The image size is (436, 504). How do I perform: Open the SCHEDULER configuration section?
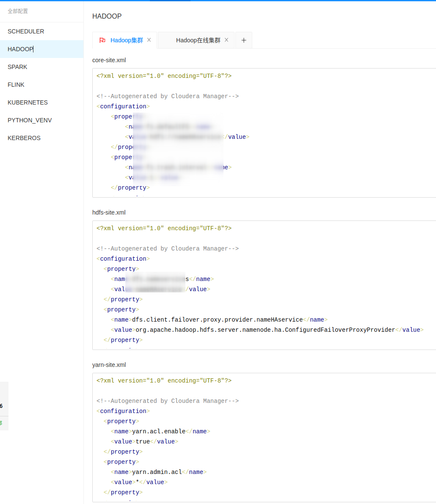pyautogui.click(x=26, y=31)
